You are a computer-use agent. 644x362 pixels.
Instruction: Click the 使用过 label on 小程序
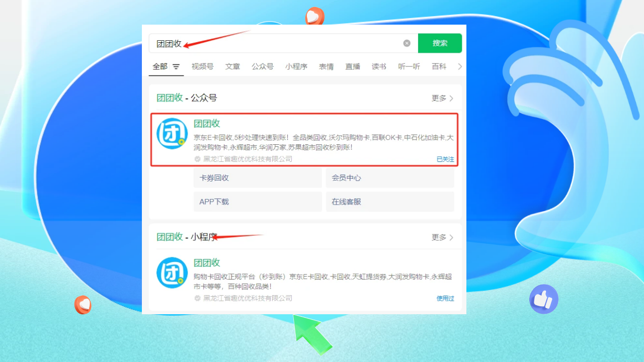click(445, 299)
